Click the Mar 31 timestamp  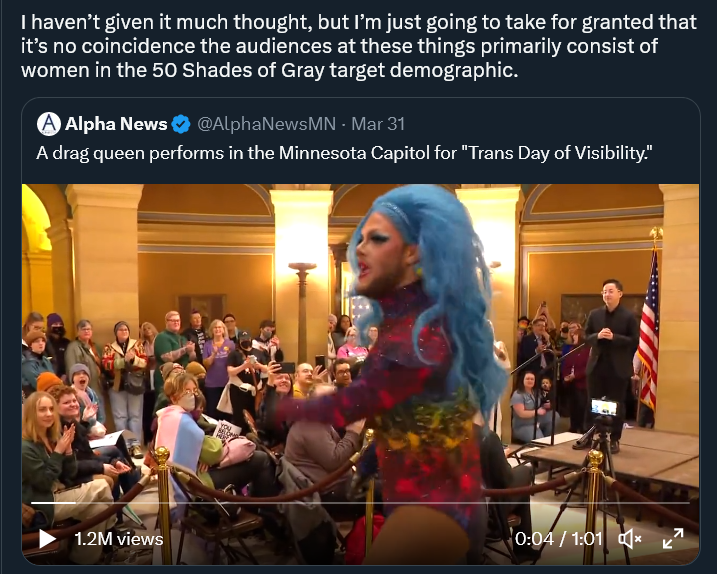378,124
